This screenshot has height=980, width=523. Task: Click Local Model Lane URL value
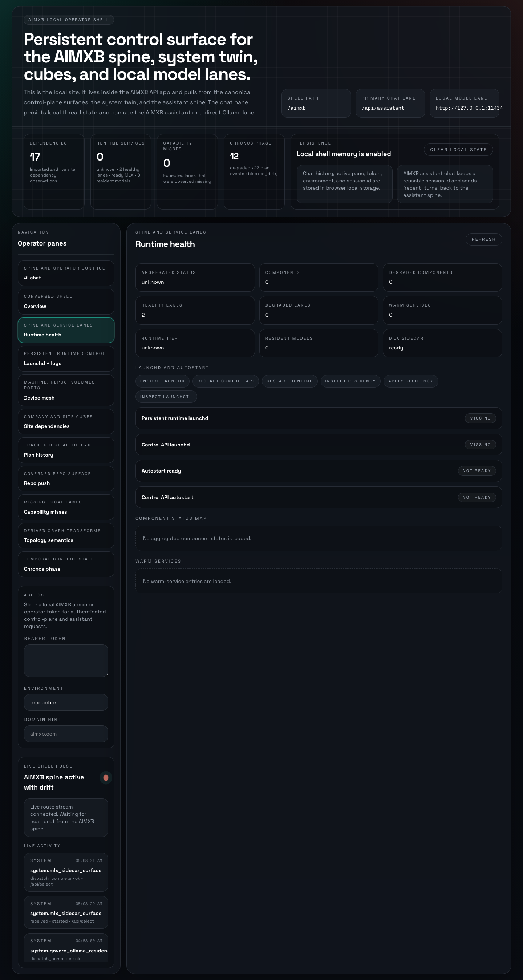pyautogui.click(x=469, y=108)
